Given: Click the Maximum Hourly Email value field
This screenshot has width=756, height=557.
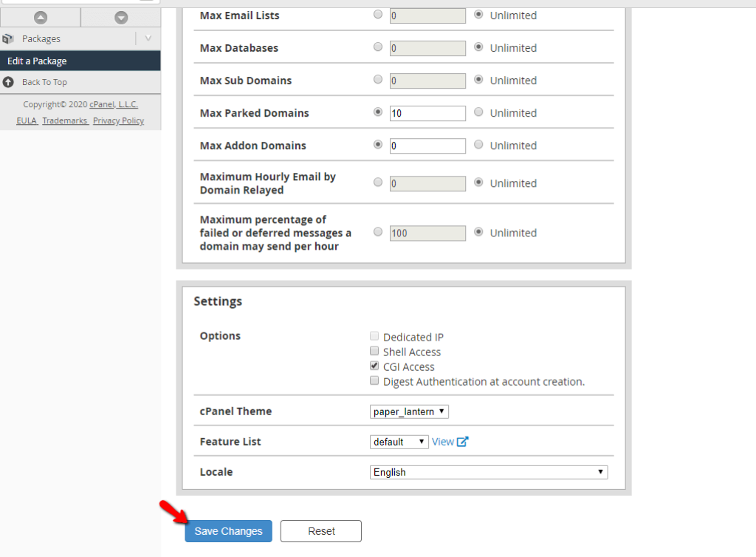Looking at the screenshot, I should pos(427,184).
